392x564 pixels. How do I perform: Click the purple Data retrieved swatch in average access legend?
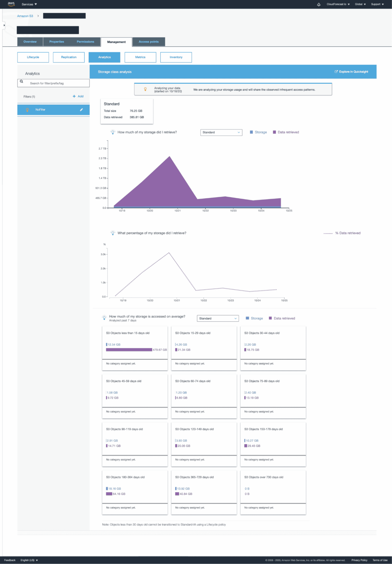coord(270,318)
